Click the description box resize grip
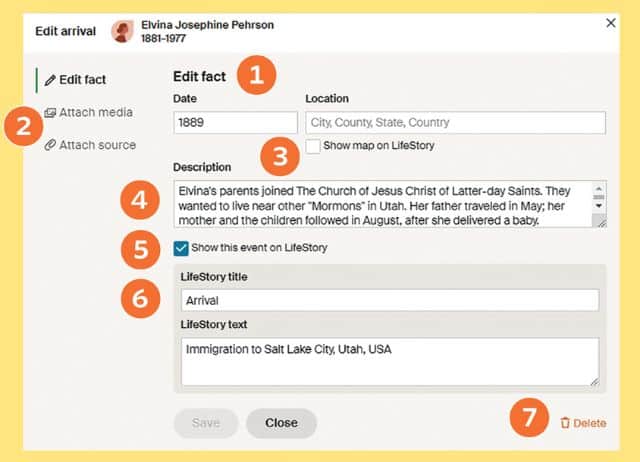Screen dimensions: 640x462 coord(602,222)
